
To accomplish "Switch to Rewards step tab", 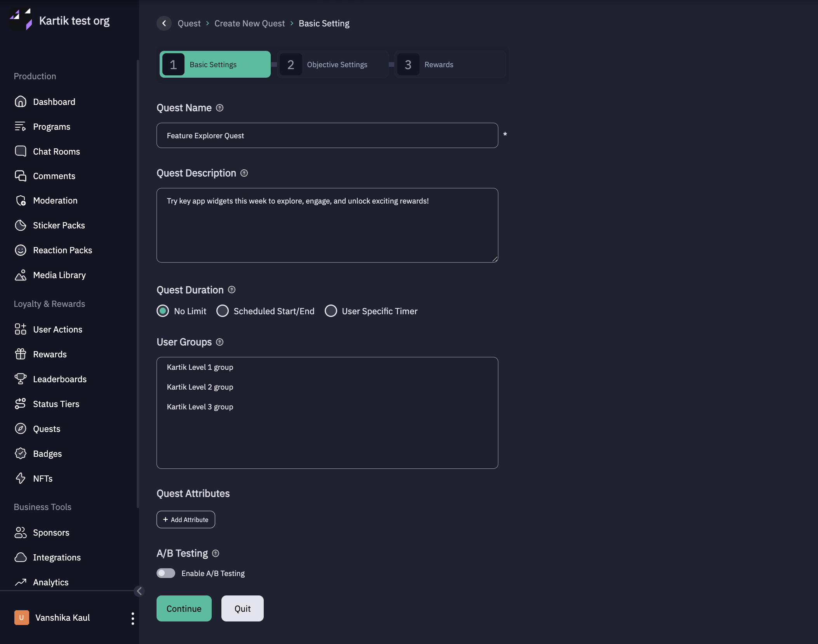I will pos(450,64).
